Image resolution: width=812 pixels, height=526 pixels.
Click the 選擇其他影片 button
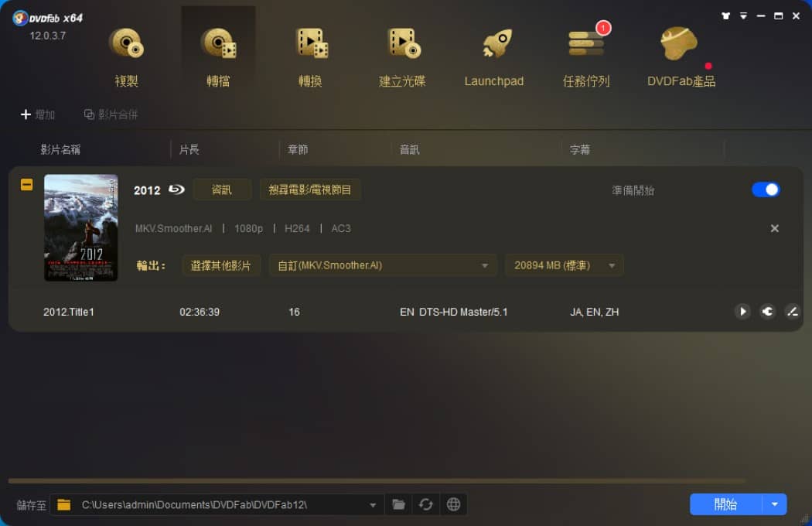click(x=220, y=265)
